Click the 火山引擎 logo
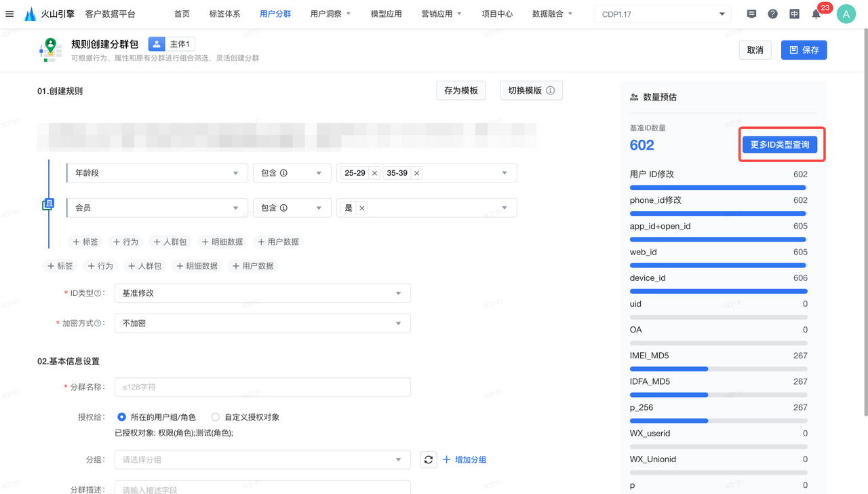 (x=51, y=14)
